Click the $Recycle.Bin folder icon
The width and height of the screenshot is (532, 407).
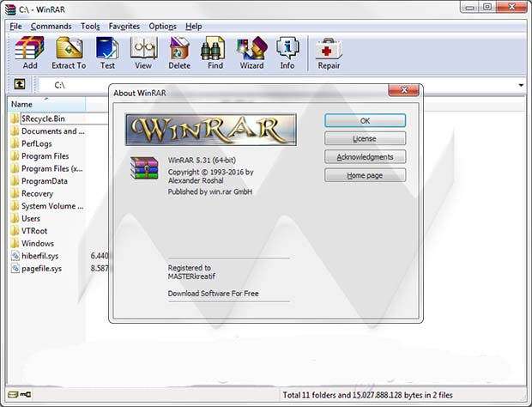pyautogui.click(x=15, y=118)
